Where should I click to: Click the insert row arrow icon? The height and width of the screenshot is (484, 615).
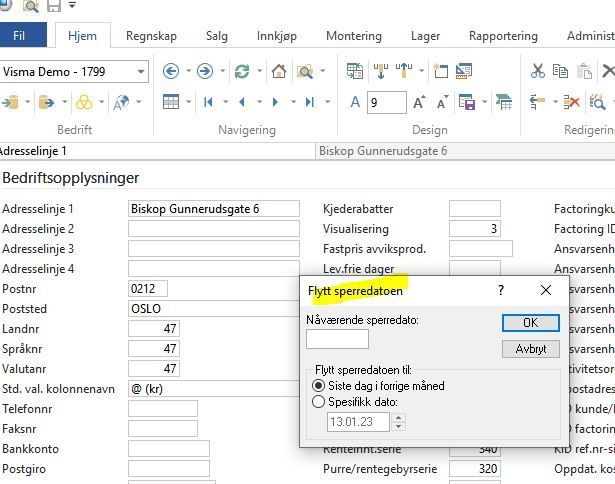pyautogui.click(x=537, y=102)
